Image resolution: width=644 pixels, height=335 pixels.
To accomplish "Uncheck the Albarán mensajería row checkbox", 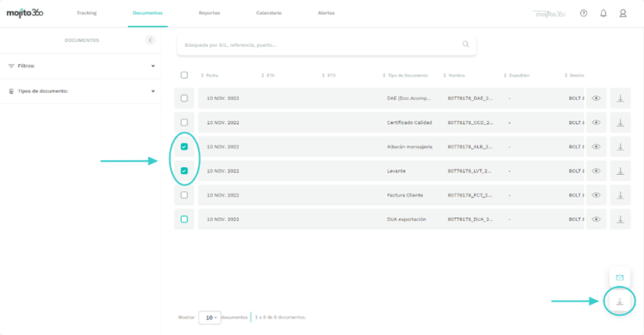I will click(184, 147).
